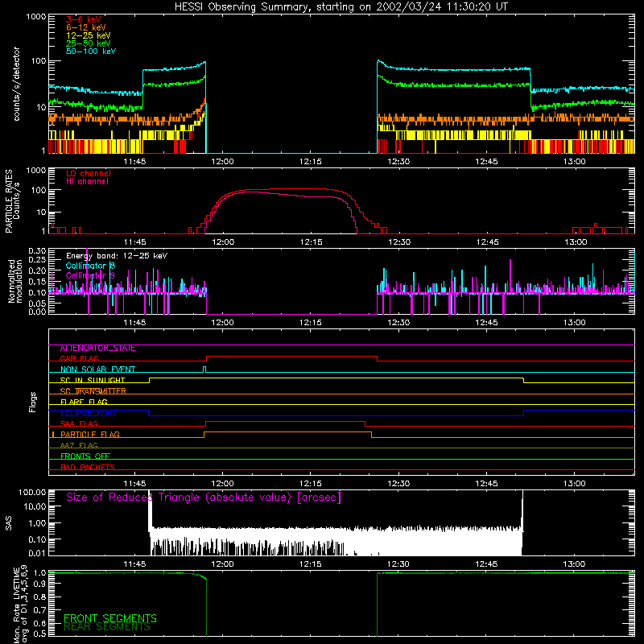
Task: Pick the green 25-50 keV legend label
Action: click(89, 43)
